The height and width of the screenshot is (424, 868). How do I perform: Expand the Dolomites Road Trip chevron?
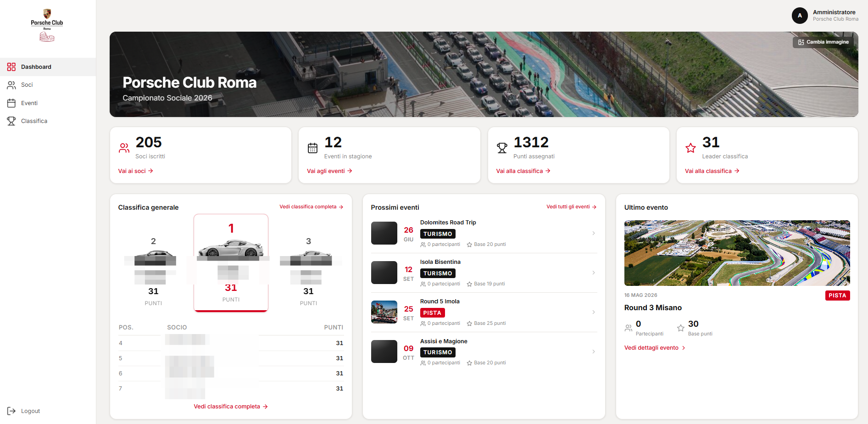tap(594, 233)
